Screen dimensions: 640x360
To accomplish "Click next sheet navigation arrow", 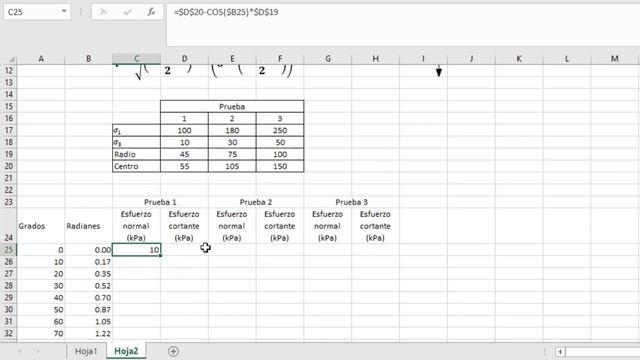I will click(38, 351).
